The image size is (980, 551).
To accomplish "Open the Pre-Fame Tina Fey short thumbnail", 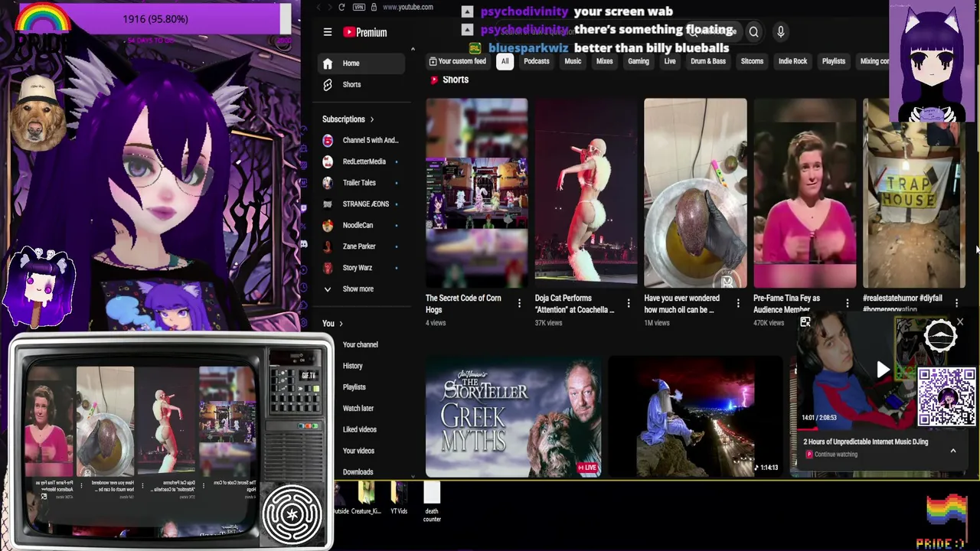I will (x=805, y=193).
